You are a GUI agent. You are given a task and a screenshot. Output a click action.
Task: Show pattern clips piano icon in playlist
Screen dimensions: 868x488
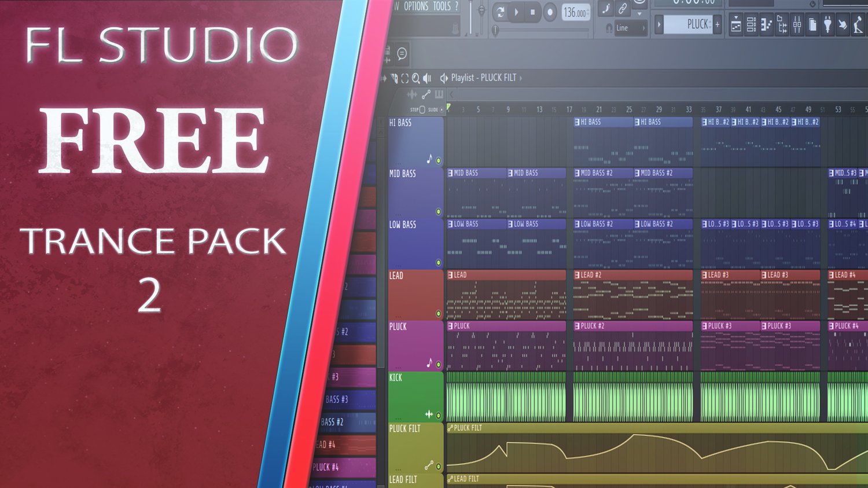coord(439,94)
